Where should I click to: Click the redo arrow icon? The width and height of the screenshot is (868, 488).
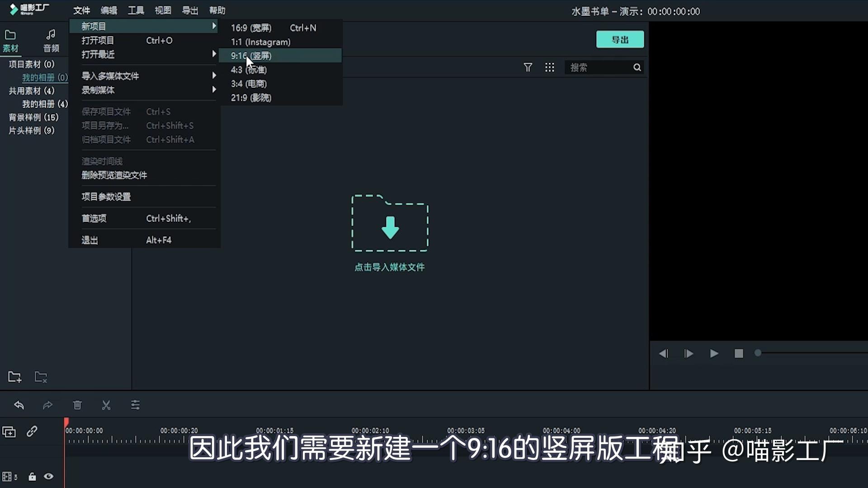click(x=47, y=405)
